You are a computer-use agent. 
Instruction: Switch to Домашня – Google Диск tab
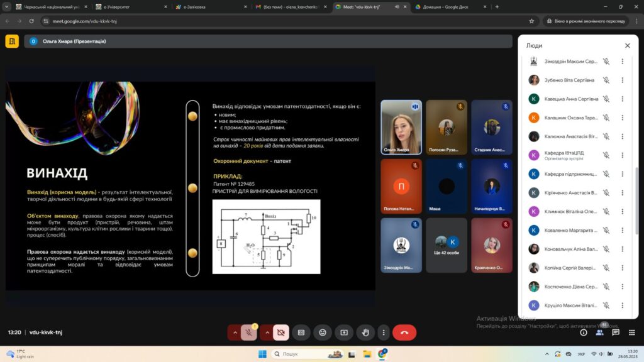click(x=448, y=7)
